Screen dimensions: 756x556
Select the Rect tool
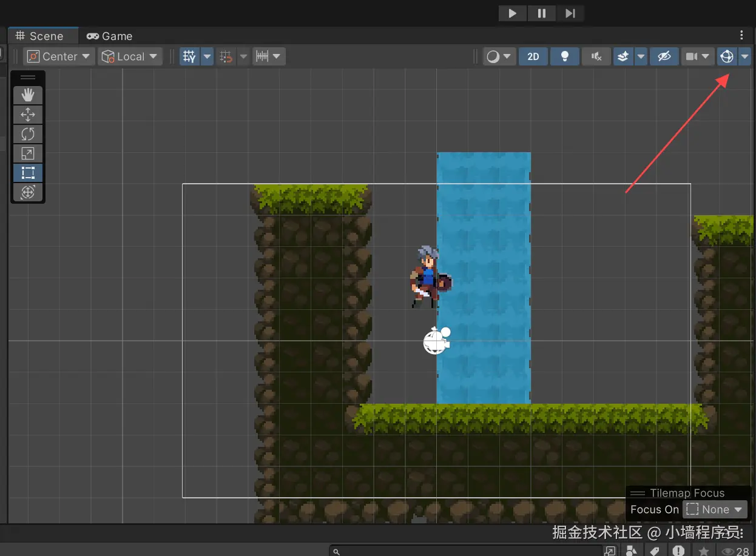(x=28, y=173)
